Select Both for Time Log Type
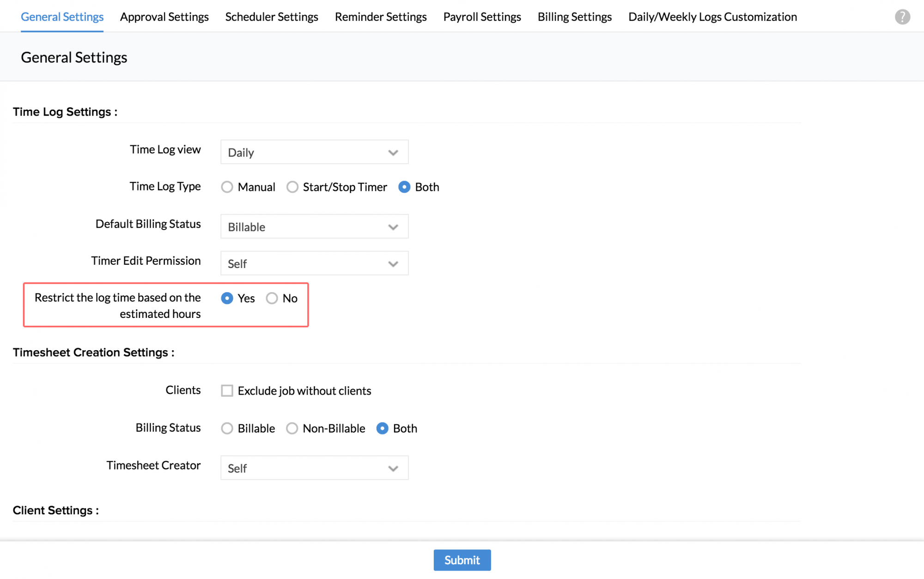Image resolution: width=924 pixels, height=579 pixels. pos(404,187)
